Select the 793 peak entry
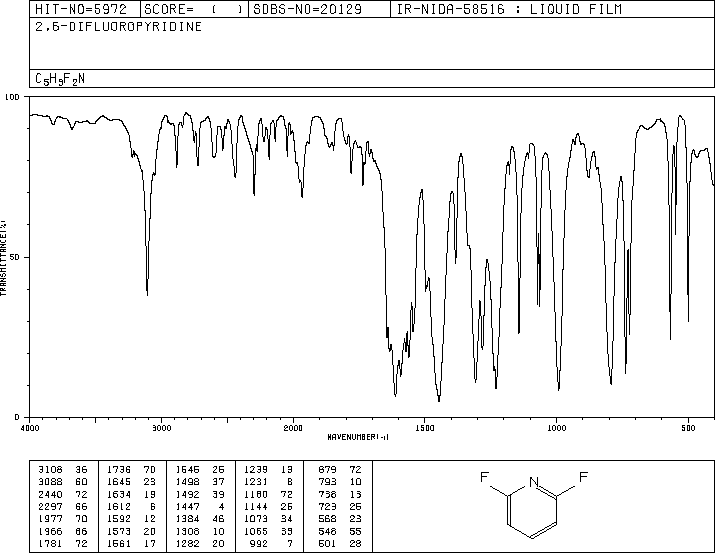 pos(340,481)
